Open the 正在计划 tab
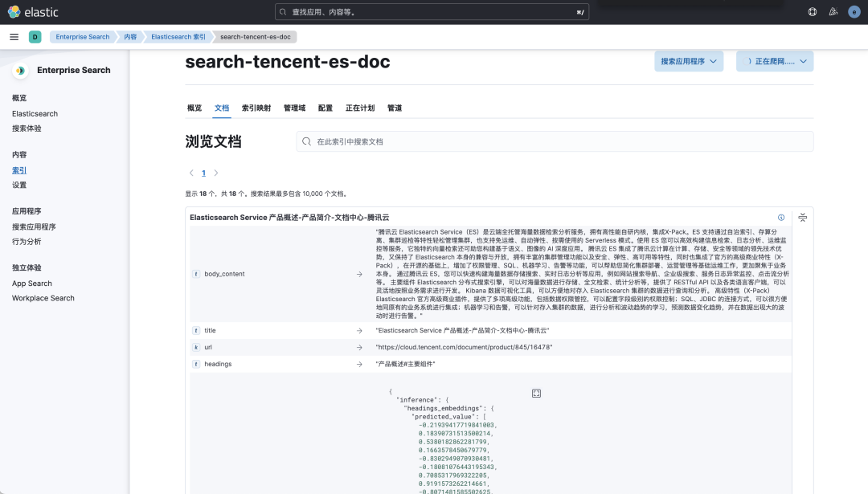 click(360, 108)
